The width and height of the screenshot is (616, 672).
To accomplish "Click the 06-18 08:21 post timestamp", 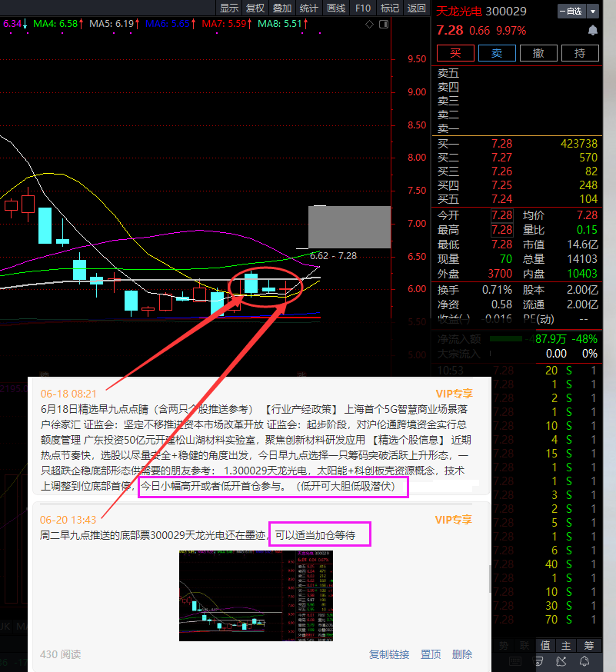I will (68, 394).
